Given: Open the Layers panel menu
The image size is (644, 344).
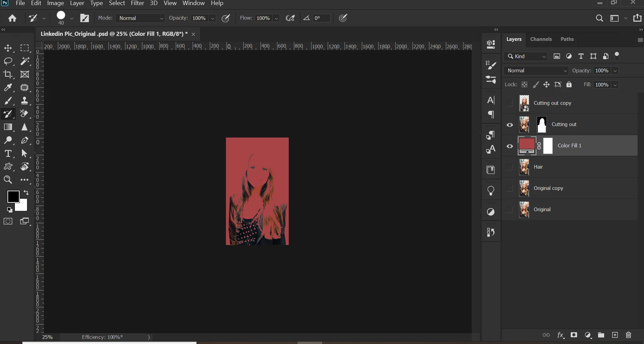Looking at the screenshot, I should tap(640, 40).
